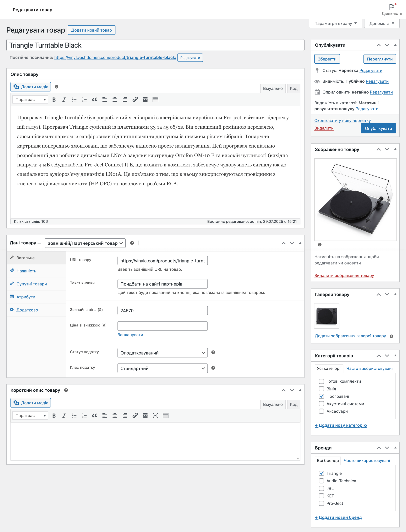Align center in product description editor
The image size is (406, 532).
click(115, 99)
